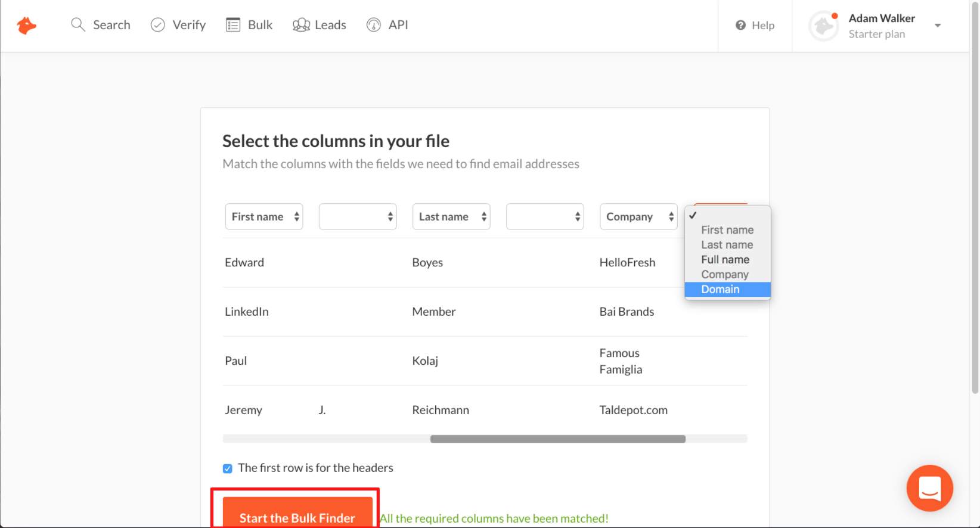Select Domain in the dropdown list
The image size is (980, 528).
(720, 290)
